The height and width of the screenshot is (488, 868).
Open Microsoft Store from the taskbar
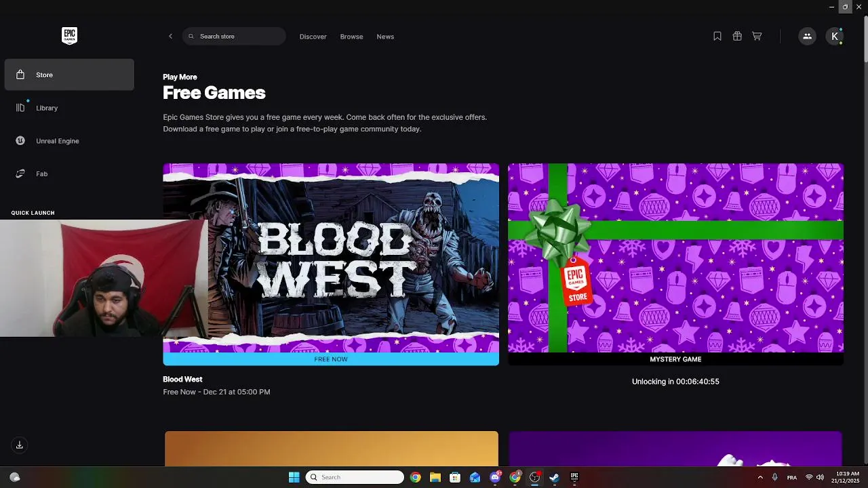pyautogui.click(x=455, y=477)
